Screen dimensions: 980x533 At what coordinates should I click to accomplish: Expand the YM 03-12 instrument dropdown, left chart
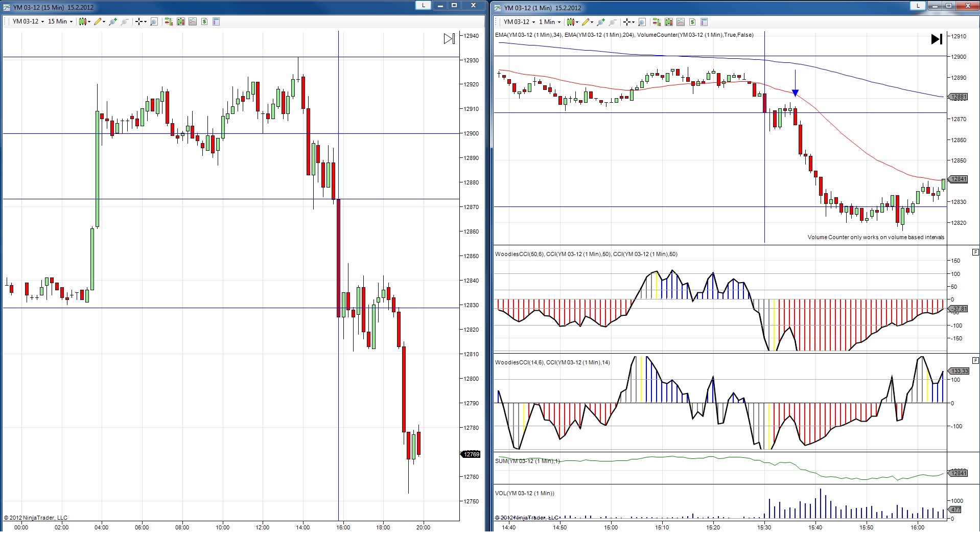point(43,21)
